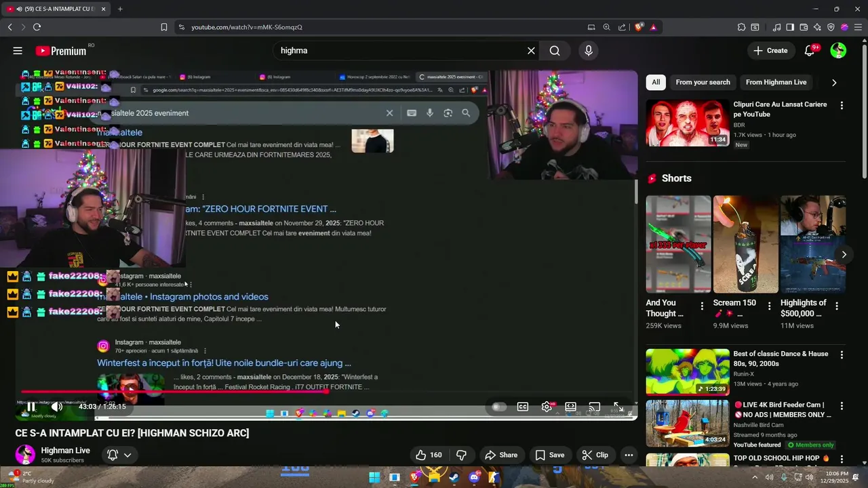The width and height of the screenshot is (868, 488).
Task: Select From your search chip
Action: click(x=703, y=82)
